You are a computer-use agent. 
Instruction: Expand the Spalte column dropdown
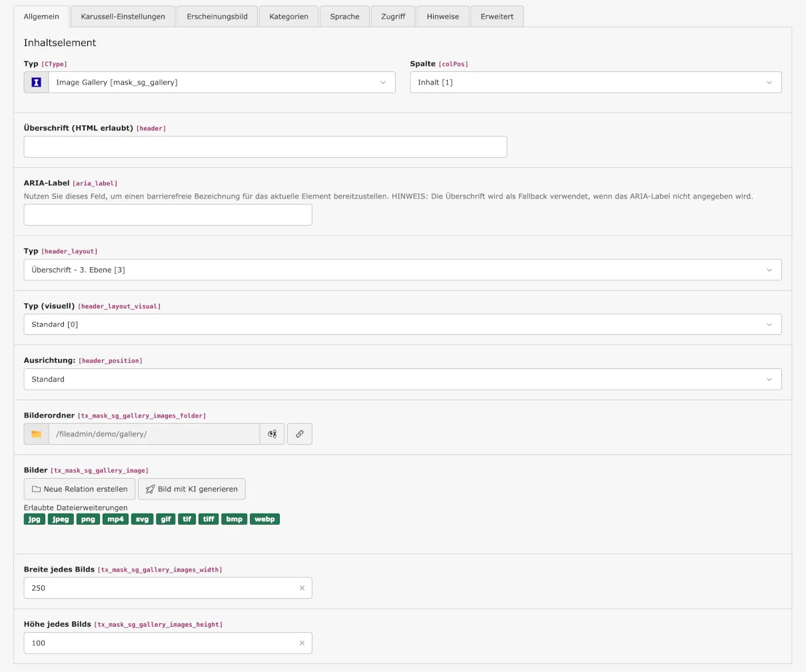pyautogui.click(x=595, y=83)
